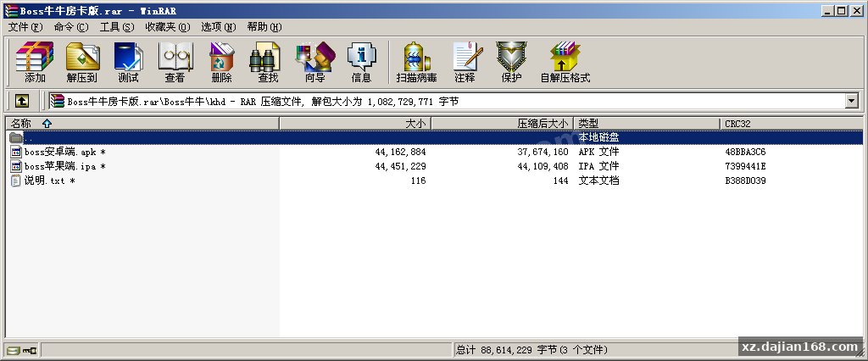Click size value 44,162,884
Viewport: 868px width, 361px height.
[400, 152]
